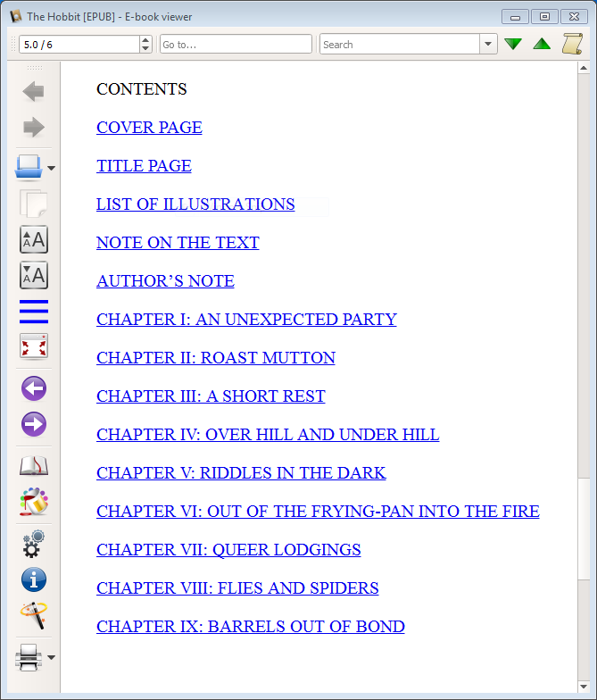The image size is (597, 700).
Task: Click the Search text box
Action: pyautogui.click(x=400, y=45)
